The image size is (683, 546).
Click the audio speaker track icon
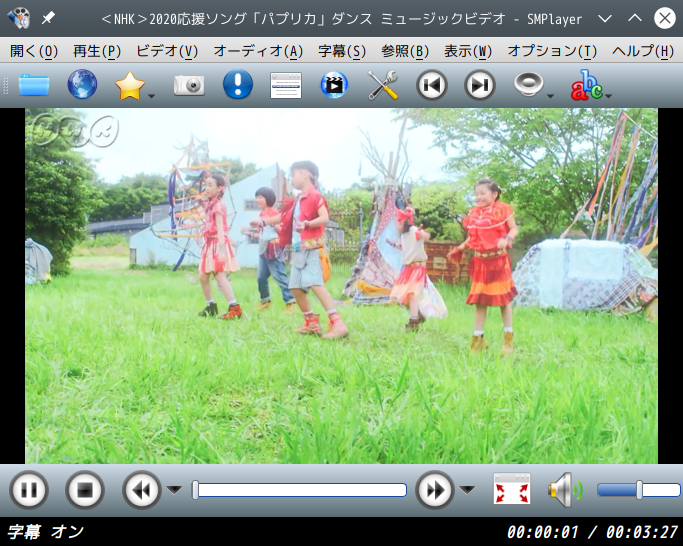tap(528, 84)
